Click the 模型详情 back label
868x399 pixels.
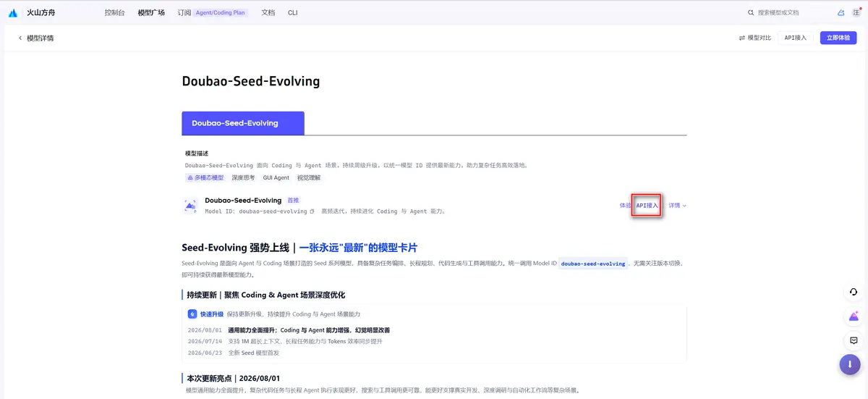click(40, 38)
